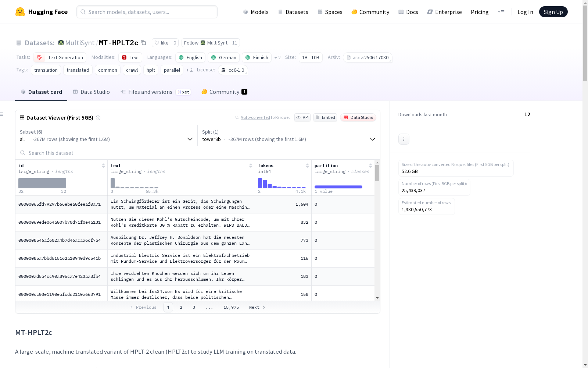Open the API button in the dataset viewer
This screenshot has height=368, width=588.
pos(302,117)
